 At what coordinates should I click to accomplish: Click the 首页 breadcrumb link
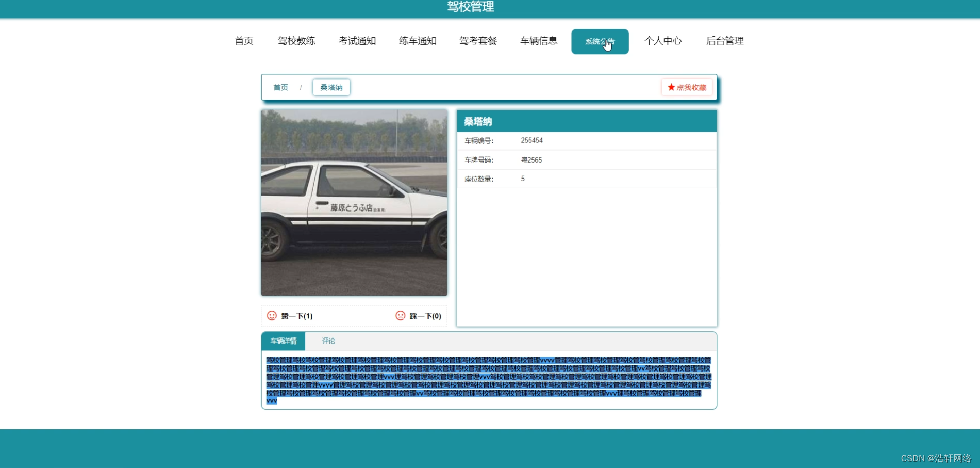(280, 87)
